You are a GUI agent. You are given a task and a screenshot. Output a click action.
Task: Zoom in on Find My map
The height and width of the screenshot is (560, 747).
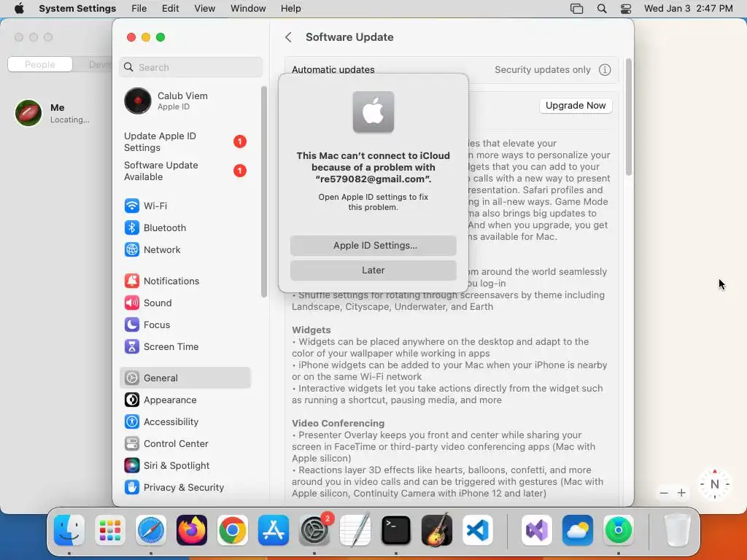[x=682, y=493]
